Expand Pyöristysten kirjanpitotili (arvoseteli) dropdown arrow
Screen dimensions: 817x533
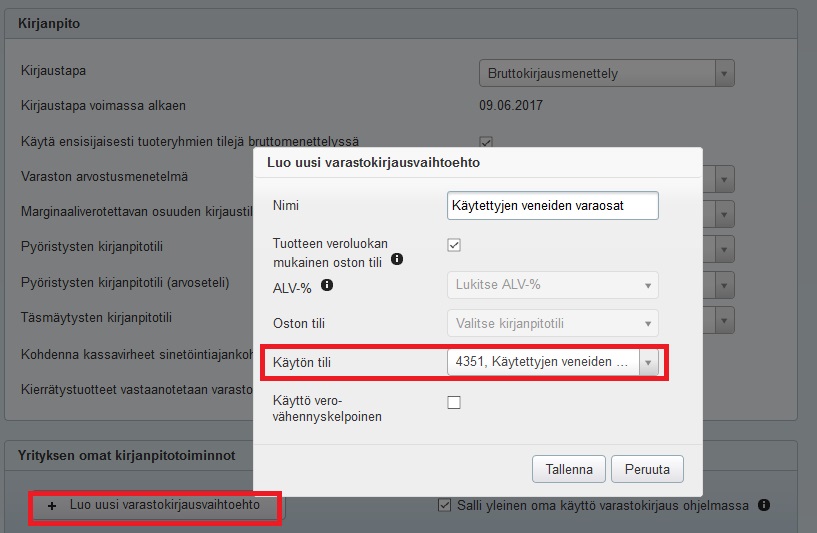coord(724,285)
